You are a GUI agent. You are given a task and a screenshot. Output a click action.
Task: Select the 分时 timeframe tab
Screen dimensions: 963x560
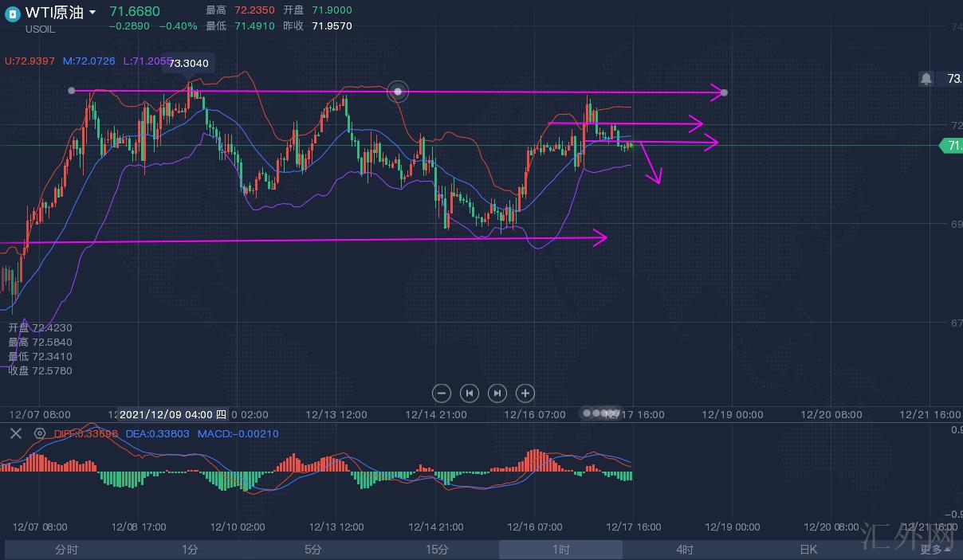(x=66, y=550)
